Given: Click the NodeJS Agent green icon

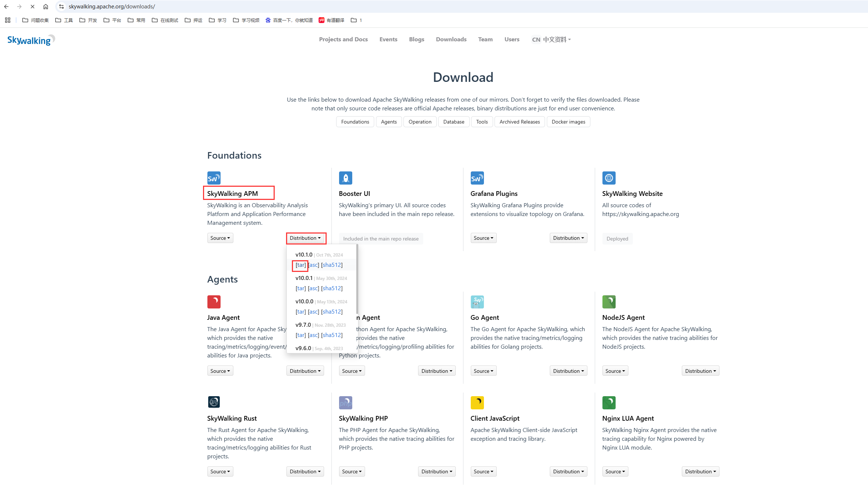Looking at the screenshot, I should 609,302.
